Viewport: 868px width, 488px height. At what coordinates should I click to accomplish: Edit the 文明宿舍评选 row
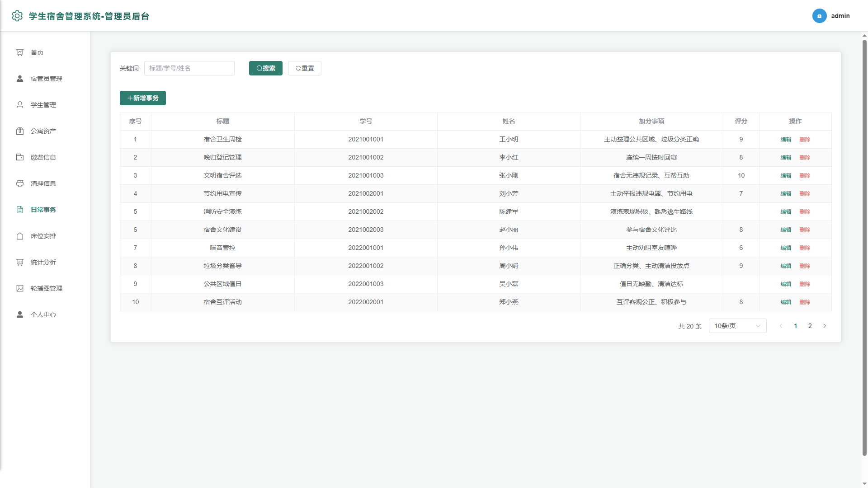[x=786, y=176]
